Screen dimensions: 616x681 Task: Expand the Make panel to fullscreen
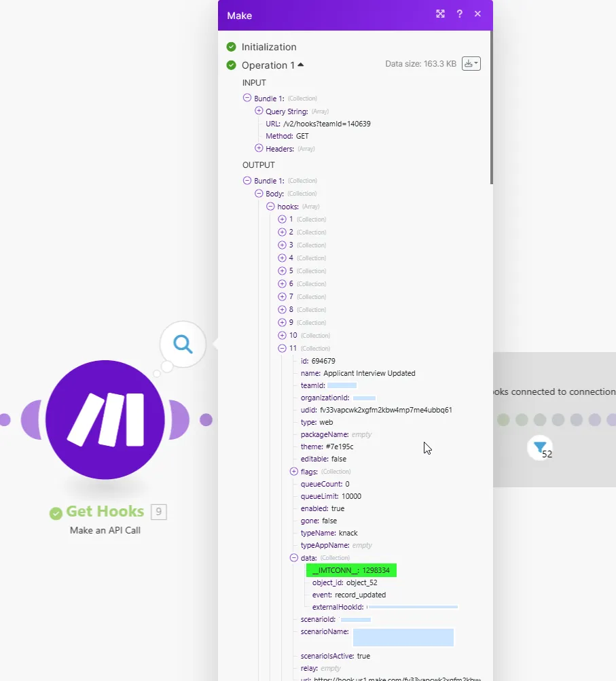click(440, 14)
